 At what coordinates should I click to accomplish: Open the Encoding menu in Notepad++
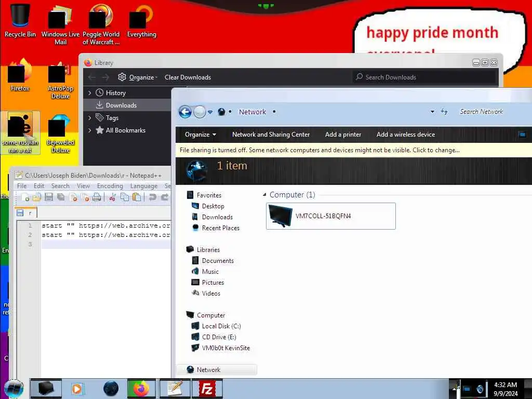110,186
